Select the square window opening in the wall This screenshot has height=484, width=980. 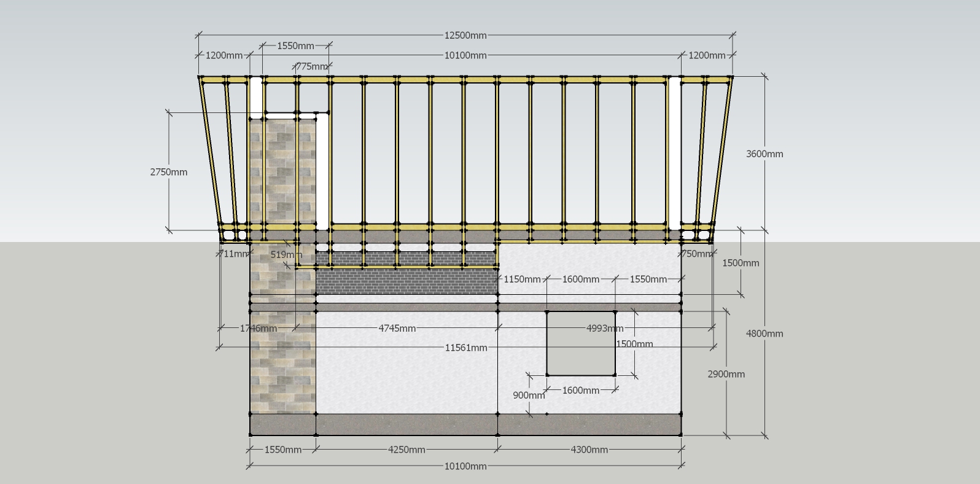tap(581, 343)
